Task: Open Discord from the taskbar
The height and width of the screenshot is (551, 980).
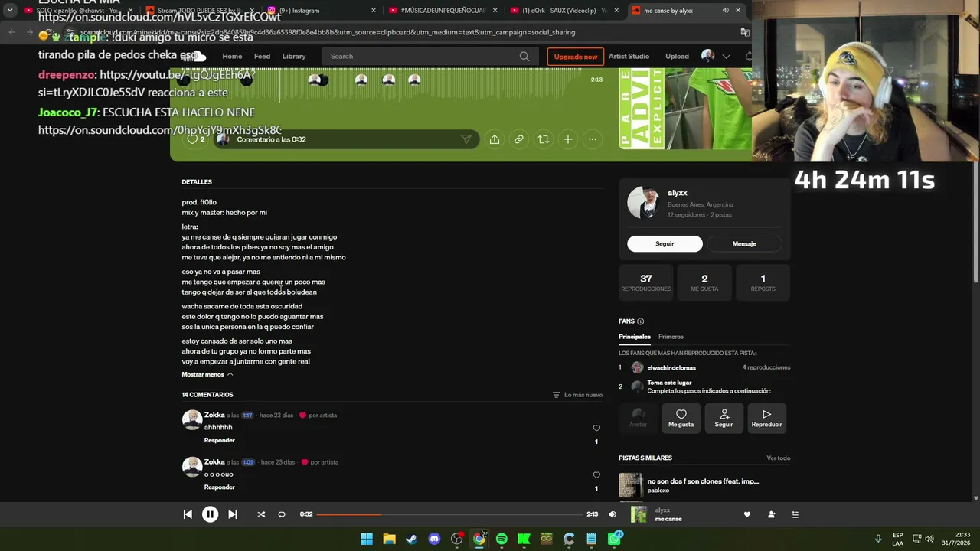Action: (434, 539)
